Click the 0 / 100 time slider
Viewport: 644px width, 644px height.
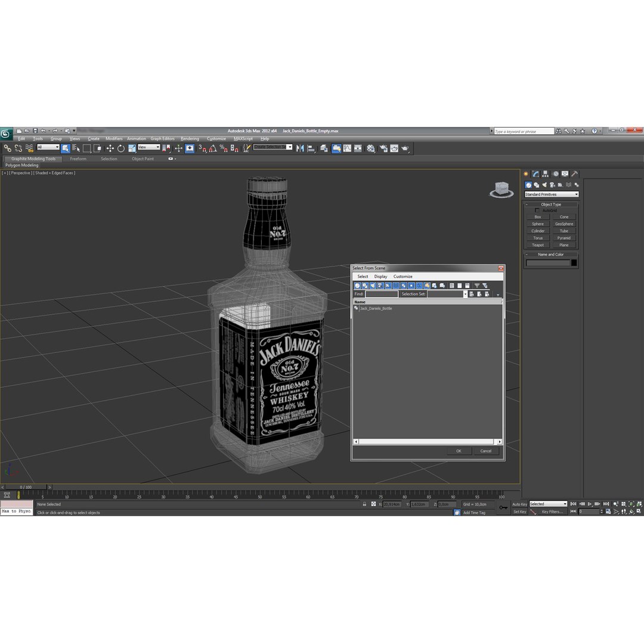26,487
